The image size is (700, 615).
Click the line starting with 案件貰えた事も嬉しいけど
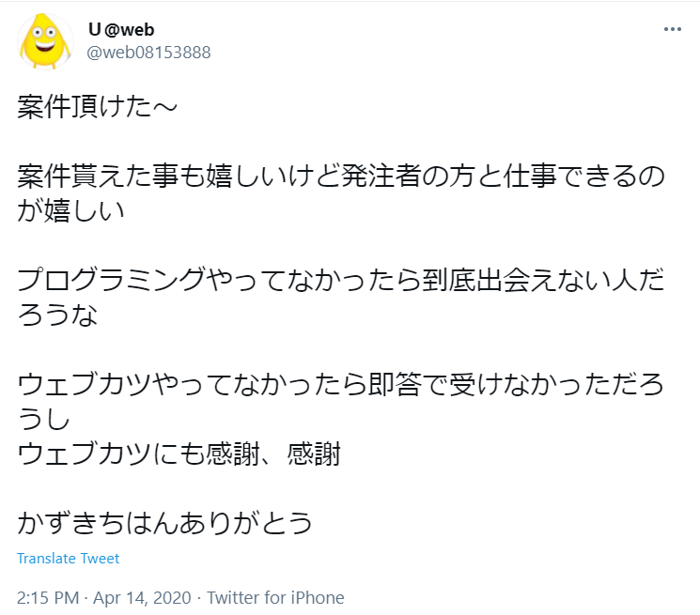340,176
